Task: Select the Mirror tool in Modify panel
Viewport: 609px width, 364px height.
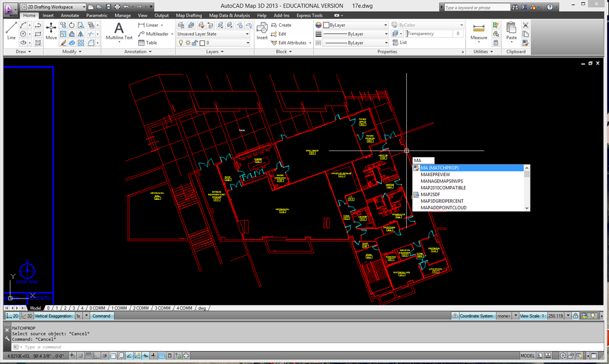Action: [81, 34]
